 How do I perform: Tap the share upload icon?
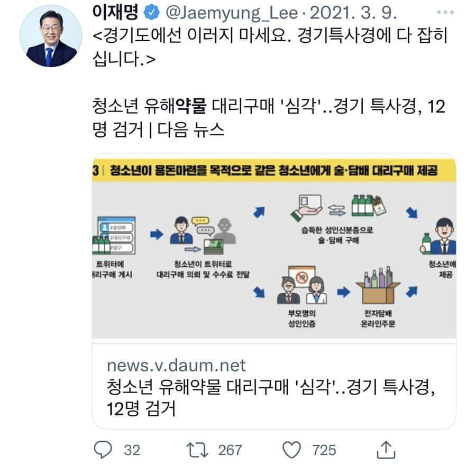386,450
